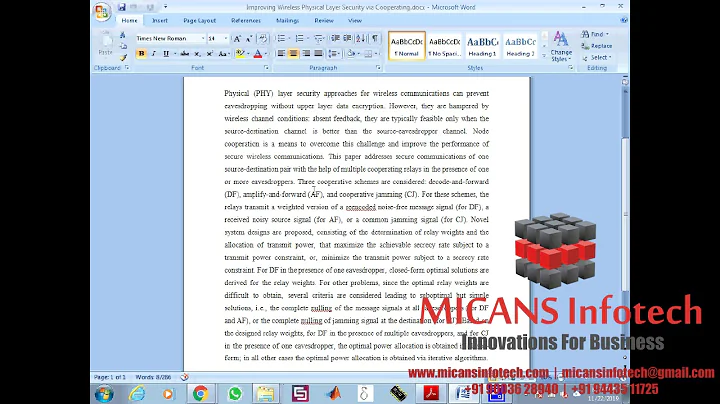Click the Words count in status bar
The width and height of the screenshot is (720, 404).
153,377
